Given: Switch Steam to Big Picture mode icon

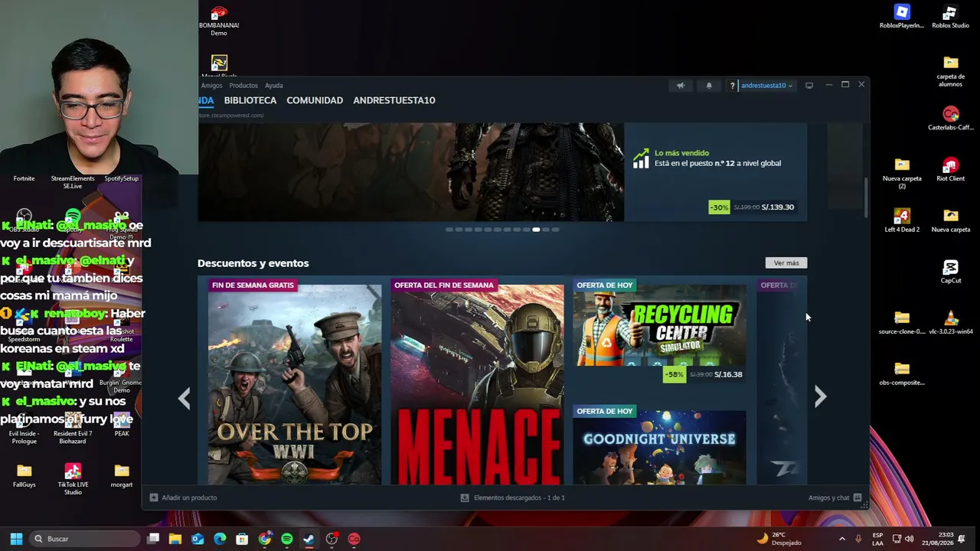Looking at the screenshot, I should [809, 86].
